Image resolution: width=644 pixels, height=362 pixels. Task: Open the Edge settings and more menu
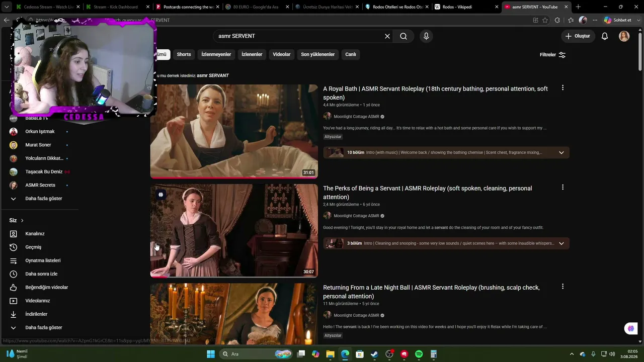[x=595, y=20]
